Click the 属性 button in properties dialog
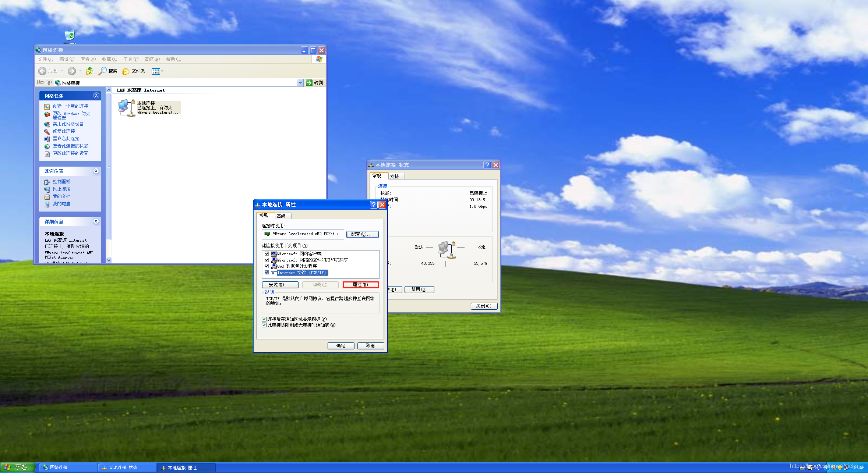This screenshot has width=868, height=473. tap(360, 285)
